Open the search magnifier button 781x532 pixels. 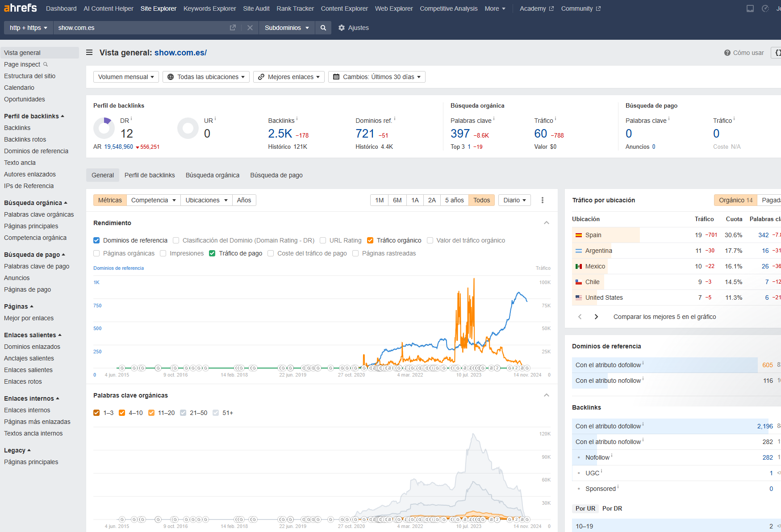point(323,28)
